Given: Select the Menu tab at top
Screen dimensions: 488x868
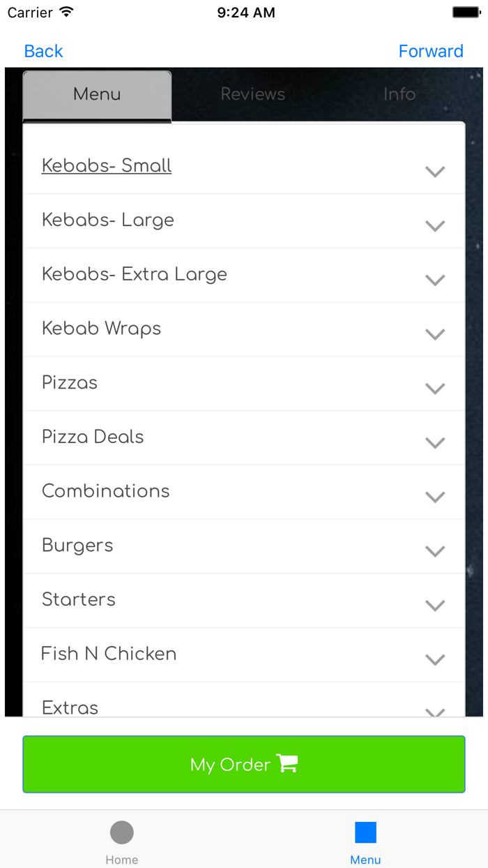Looking at the screenshot, I should [97, 94].
